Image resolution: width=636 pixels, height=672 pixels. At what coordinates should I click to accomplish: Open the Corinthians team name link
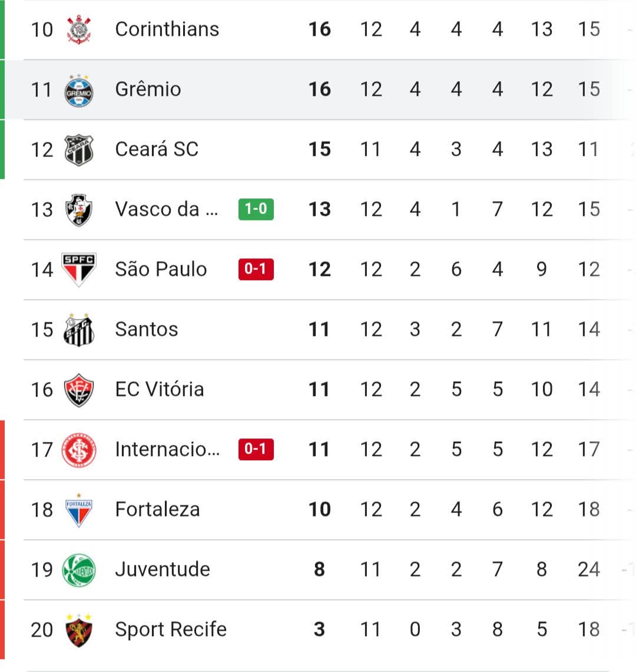[167, 29]
